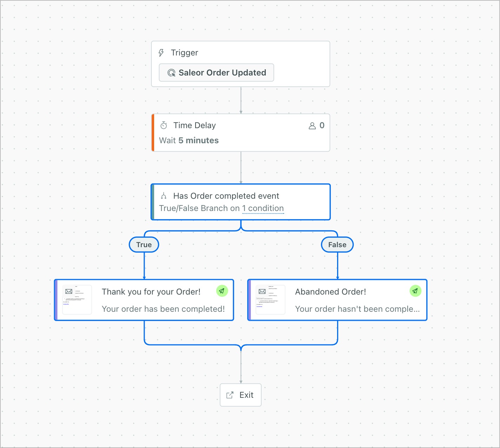Screen dimensions: 500x448
Task: Click the person count icon on Time Delay
Action: [312, 126]
